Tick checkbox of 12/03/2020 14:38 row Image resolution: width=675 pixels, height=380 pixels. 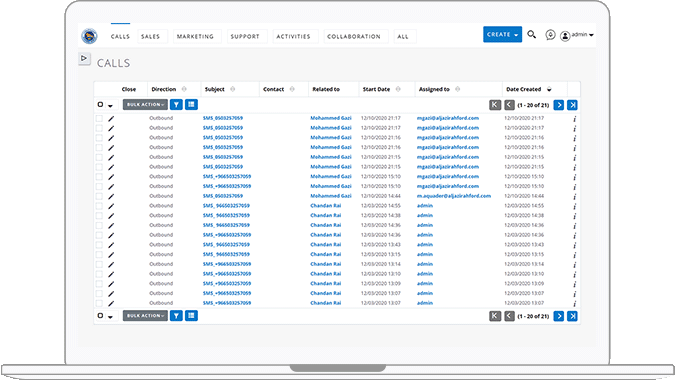click(99, 216)
